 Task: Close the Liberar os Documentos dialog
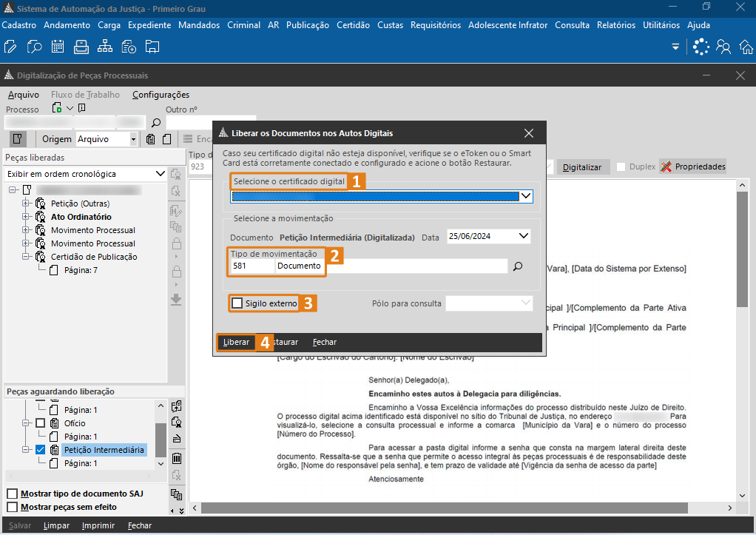[529, 133]
